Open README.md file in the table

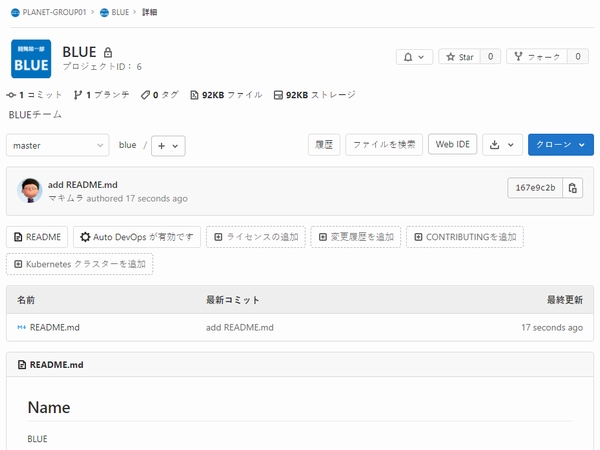pos(55,328)
